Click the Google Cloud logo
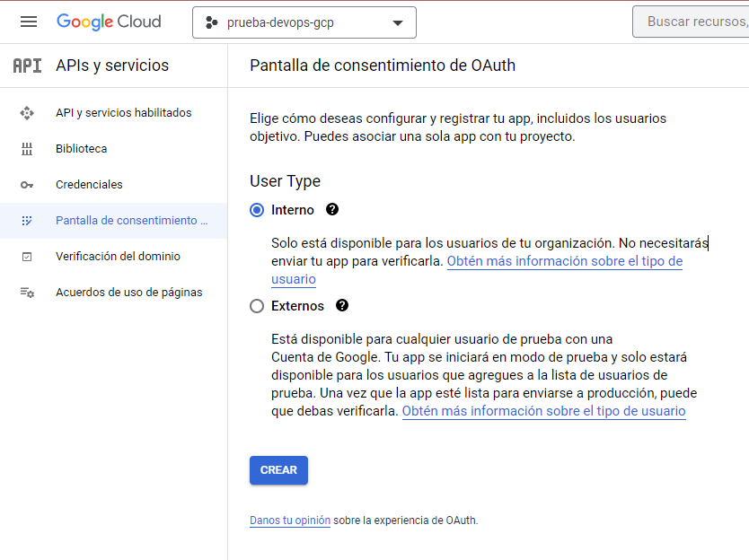 (x=109, y=22)
